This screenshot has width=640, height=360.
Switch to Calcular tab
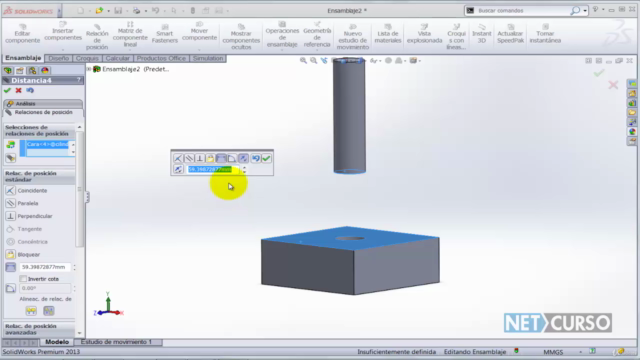point(118,58)
